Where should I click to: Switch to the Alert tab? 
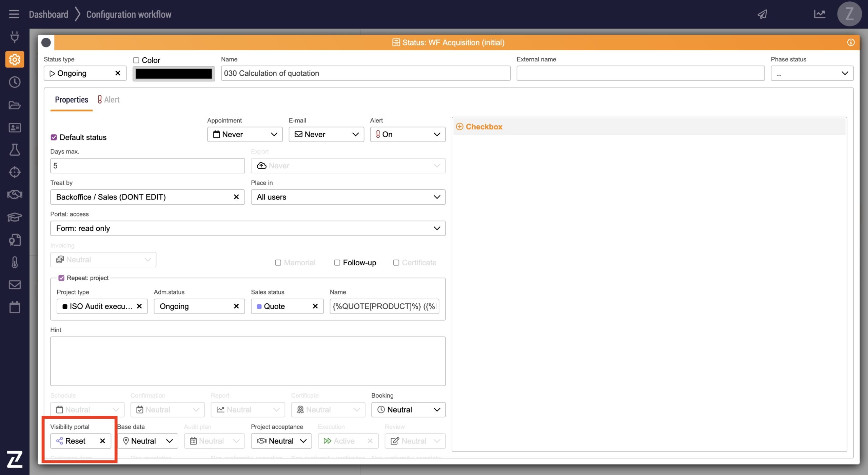(x=108, y=100)
